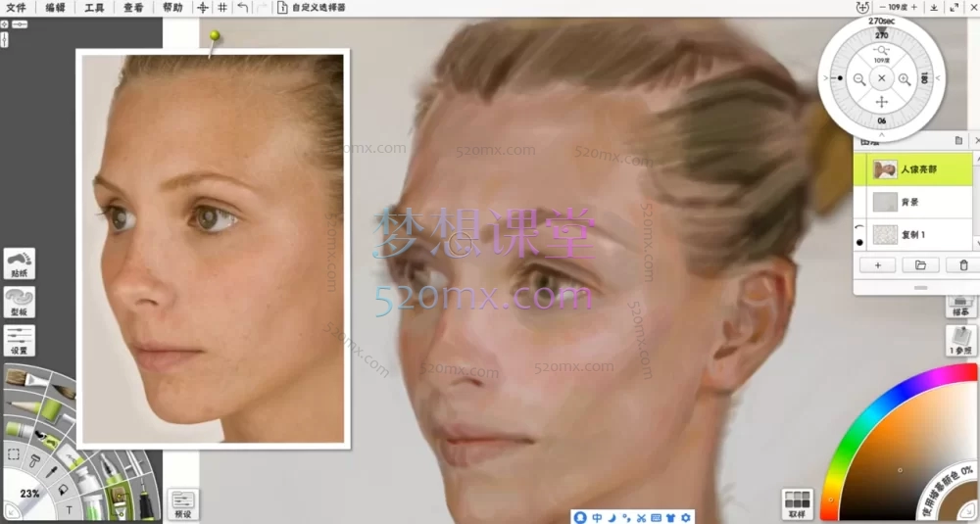Collapse layers panel using the bottom handle

(920, 287)
